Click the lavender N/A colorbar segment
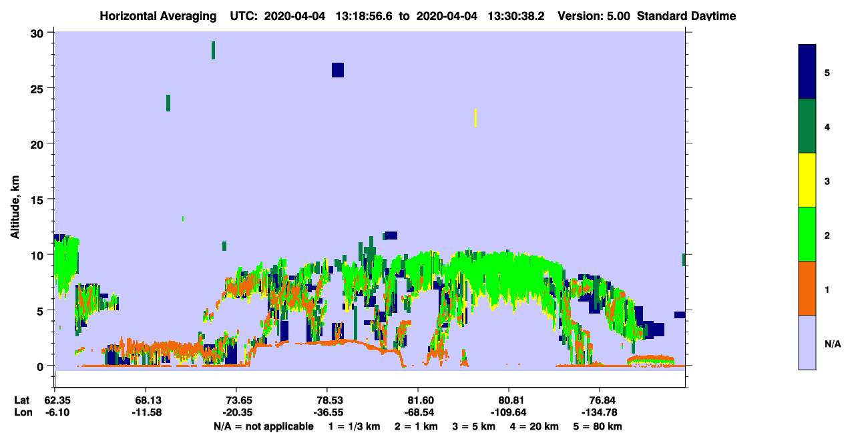The width and height of the screenshot is (868, 445). [807, 342]
